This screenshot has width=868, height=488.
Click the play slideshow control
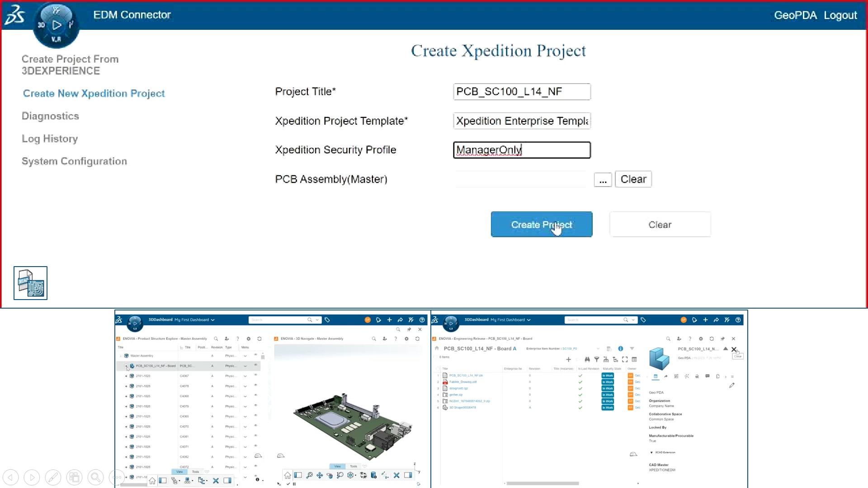[x=32, y=477]
